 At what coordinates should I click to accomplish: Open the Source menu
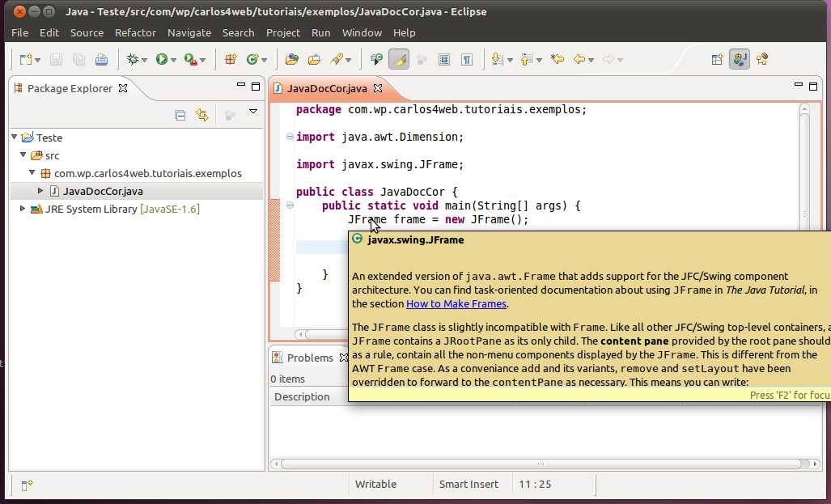point(87,33)
